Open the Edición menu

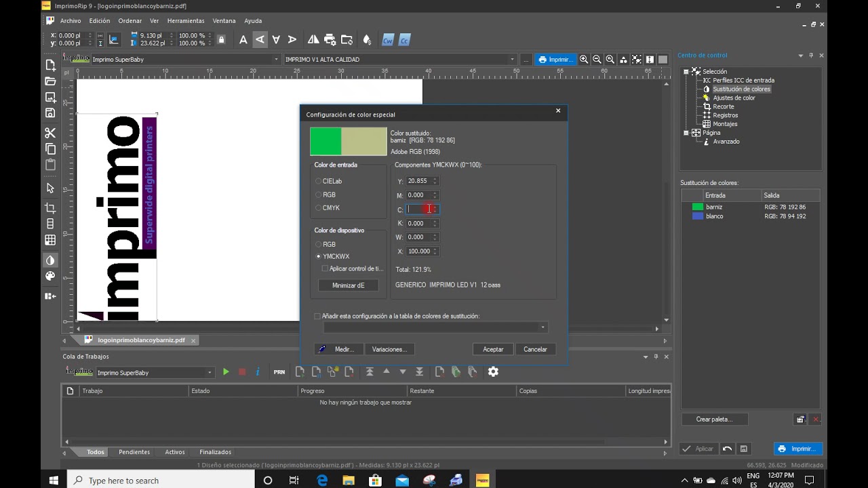(x=99, y=21)
